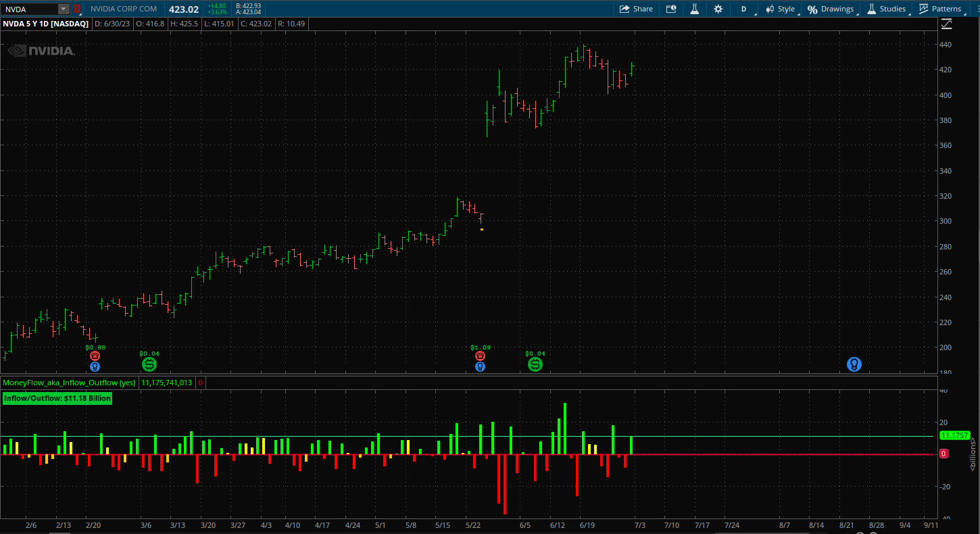The image size is (980, 534).
Task: Expand the NVDA symbol dropdown arrow
Action: (x=63, y=9)
